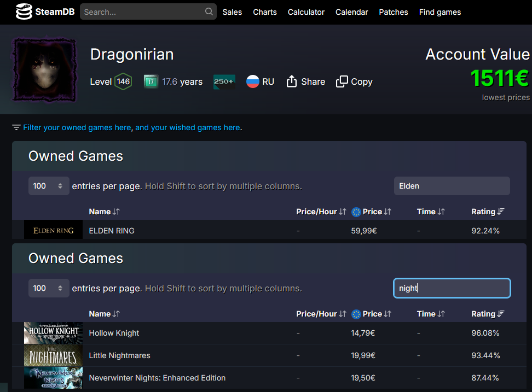Sort first table by Price/Hour

[321, 212]
